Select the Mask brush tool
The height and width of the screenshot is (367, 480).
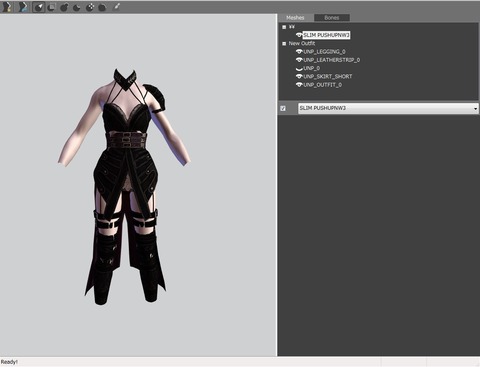tap(51, 7)
